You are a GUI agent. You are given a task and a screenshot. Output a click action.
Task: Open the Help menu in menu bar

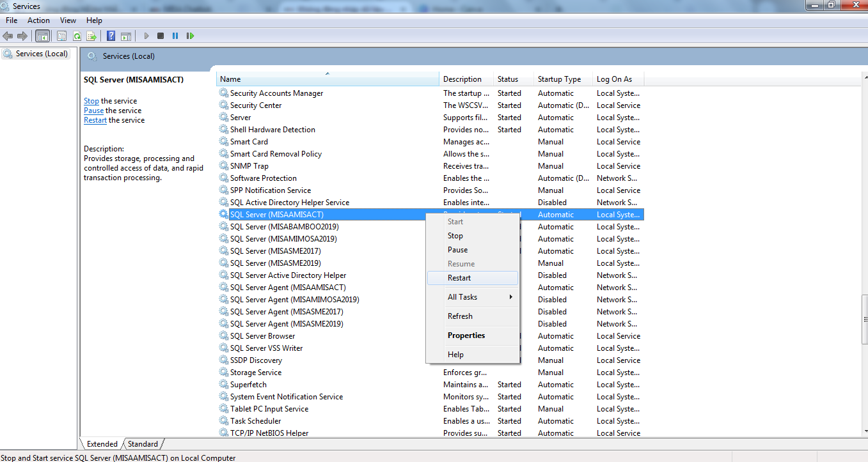click(94, 20)
